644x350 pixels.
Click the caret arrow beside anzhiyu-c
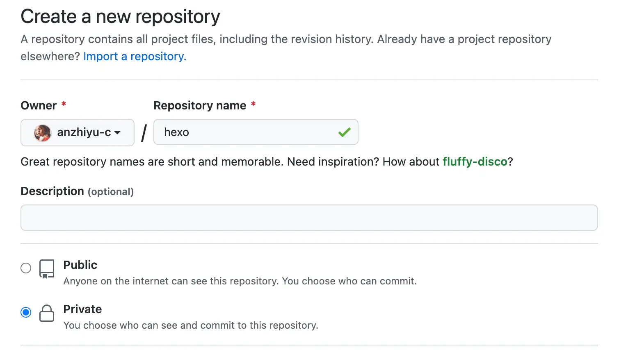pyautogui.click(x=117, y=133)
